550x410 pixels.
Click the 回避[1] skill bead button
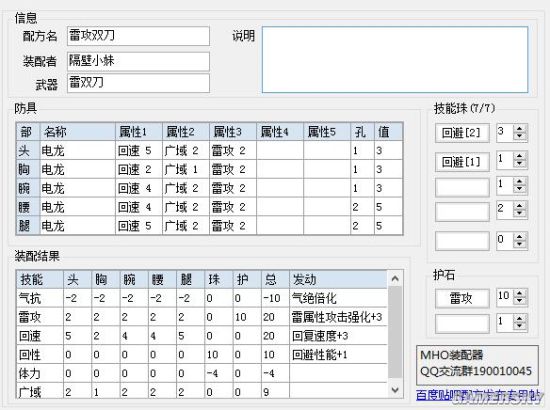462,162
